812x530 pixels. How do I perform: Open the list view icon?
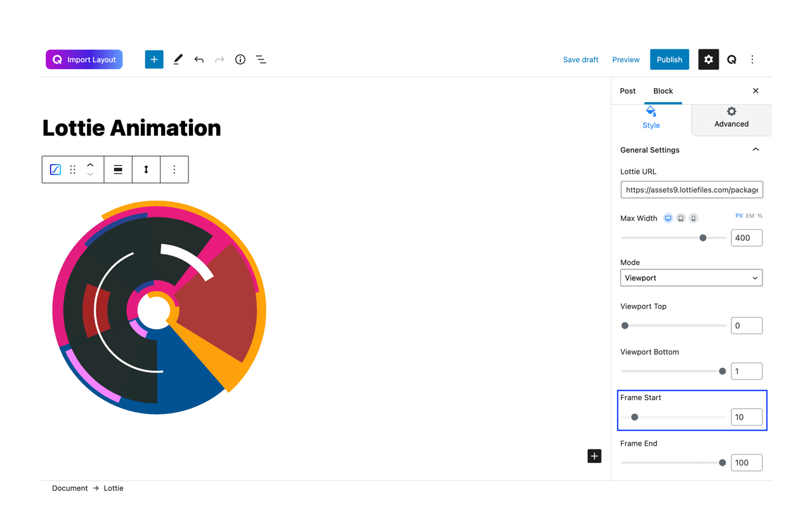pos(261,60)
